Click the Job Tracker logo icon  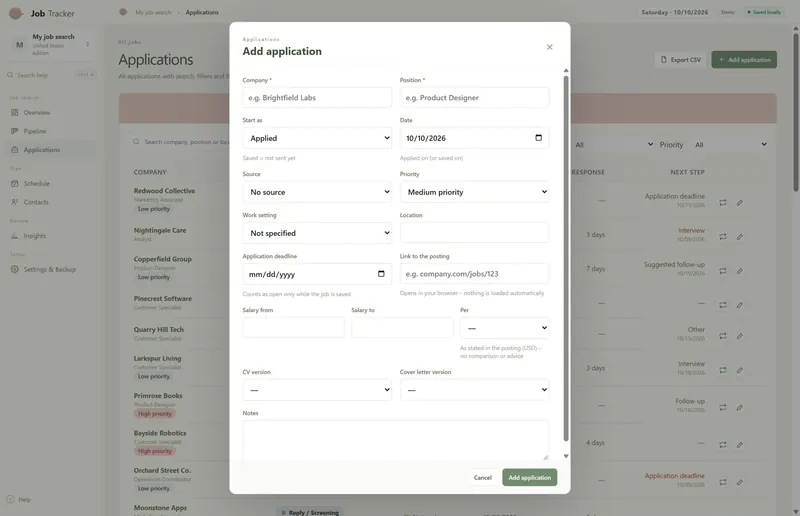click(16, 13)
